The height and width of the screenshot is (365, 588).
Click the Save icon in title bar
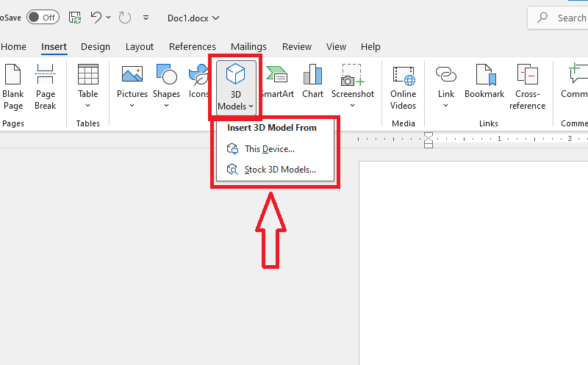[75, 18]
